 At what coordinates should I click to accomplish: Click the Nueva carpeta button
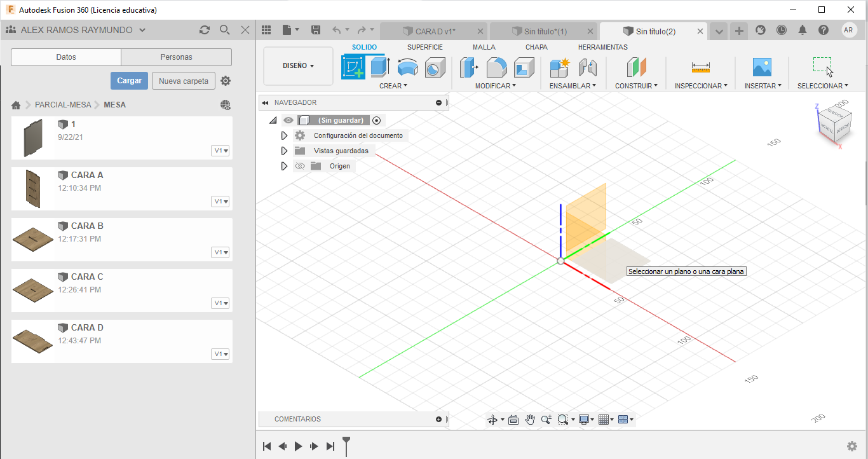(x=184, y=81)
